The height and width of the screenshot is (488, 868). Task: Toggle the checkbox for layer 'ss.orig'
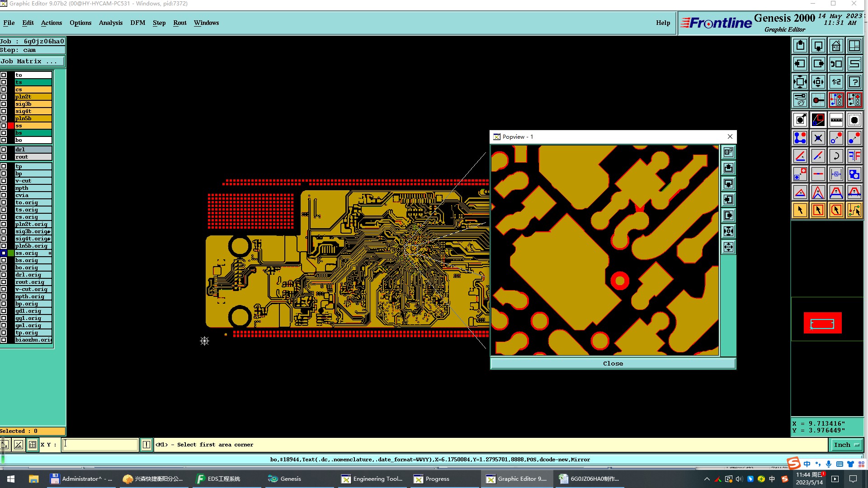click(4, 253)
